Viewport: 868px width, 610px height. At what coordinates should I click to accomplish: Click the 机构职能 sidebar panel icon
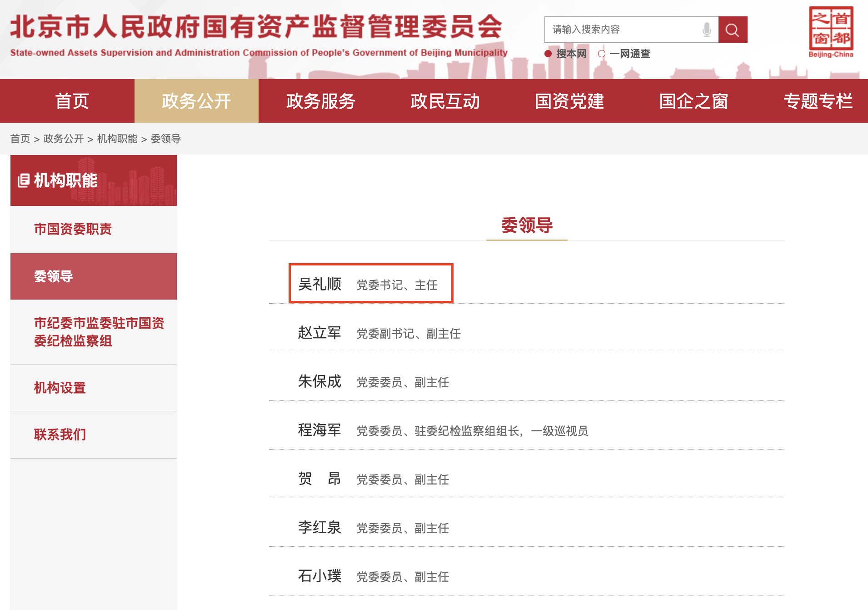pyautogui.click(x=24, y=180)
